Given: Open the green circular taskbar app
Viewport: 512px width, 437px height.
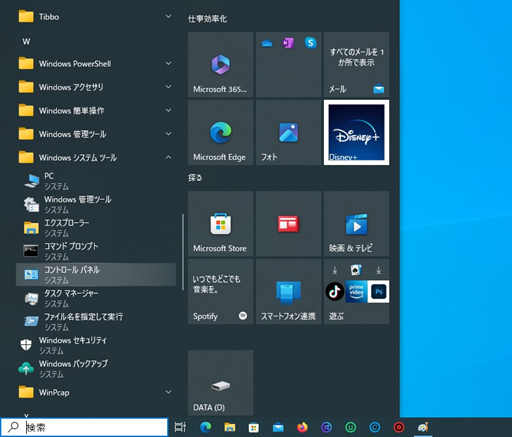Looking at the screenshot, I should pos(351,427).
